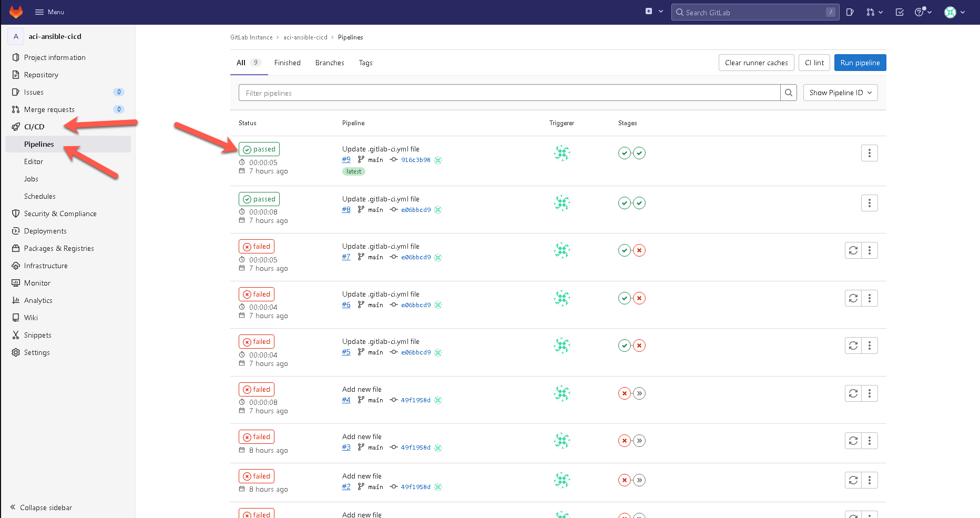Open actions menu for pipeline #9
The height and width of the screenshot is (518, 980).
(x=870, y=153)
